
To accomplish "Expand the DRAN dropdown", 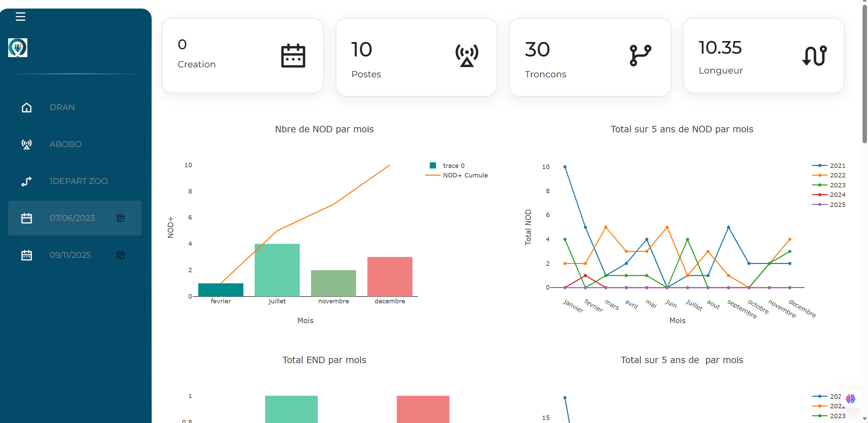I will click(x=116, y=107).
